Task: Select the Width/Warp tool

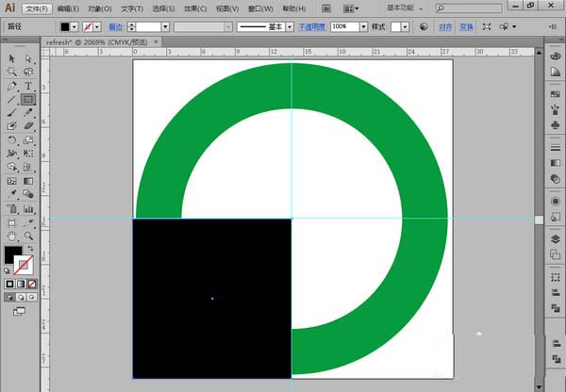Action: (11, 154)
